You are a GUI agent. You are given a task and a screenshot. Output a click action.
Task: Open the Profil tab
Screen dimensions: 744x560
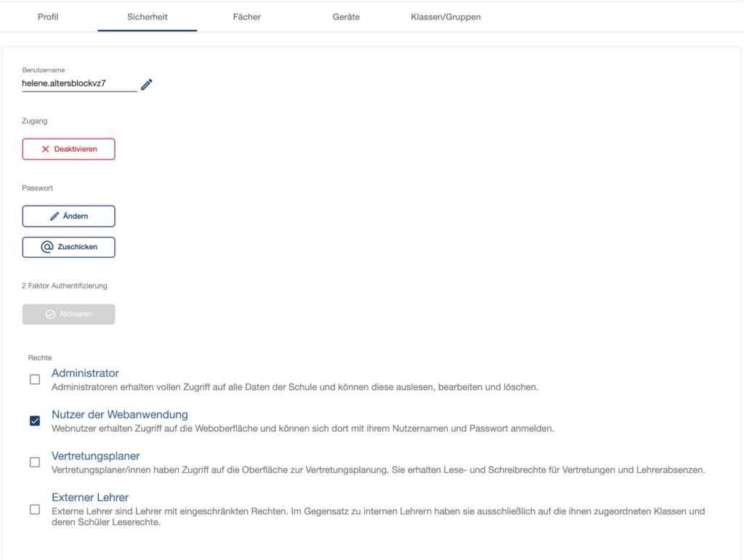48,17
